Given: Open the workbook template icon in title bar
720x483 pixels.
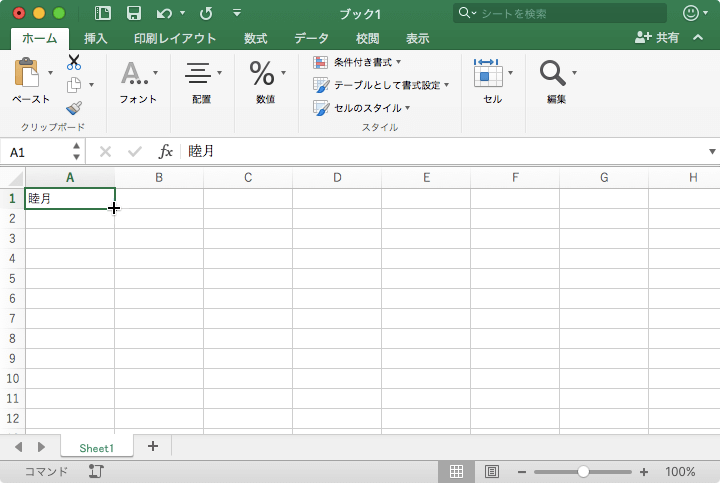Looking at the screenshot, I should 102,13.
